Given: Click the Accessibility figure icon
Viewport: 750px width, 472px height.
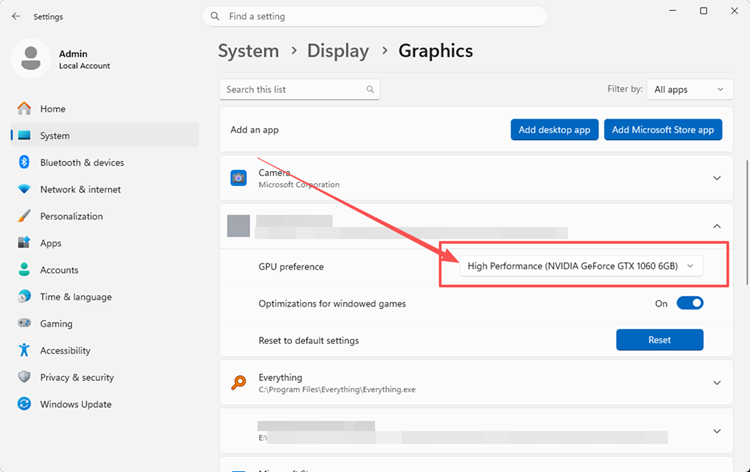Looking at the screenshot, I should pyautogui.click(x=24, y=350).
